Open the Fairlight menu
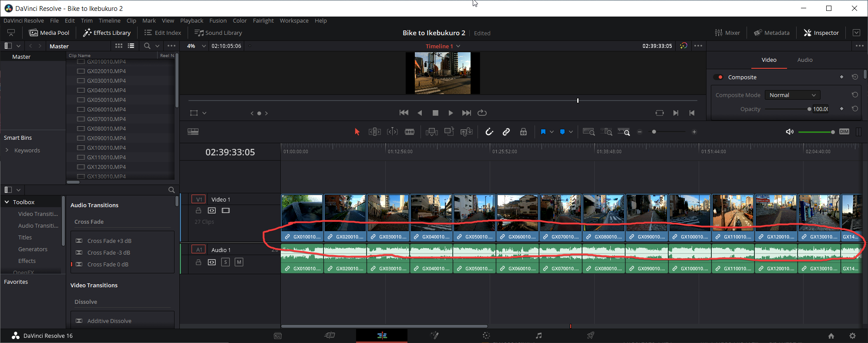Viewport: 868px width, 343px height. pos(263,20)
